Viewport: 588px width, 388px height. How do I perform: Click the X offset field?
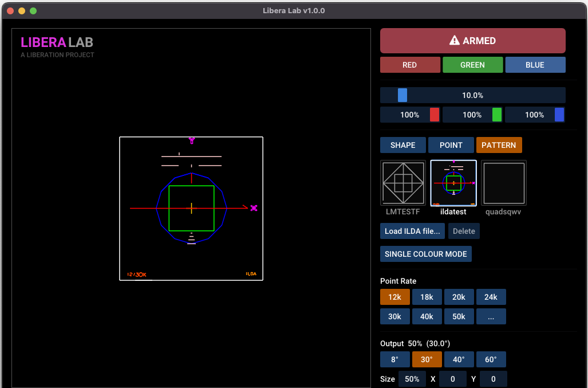[453, 379]
